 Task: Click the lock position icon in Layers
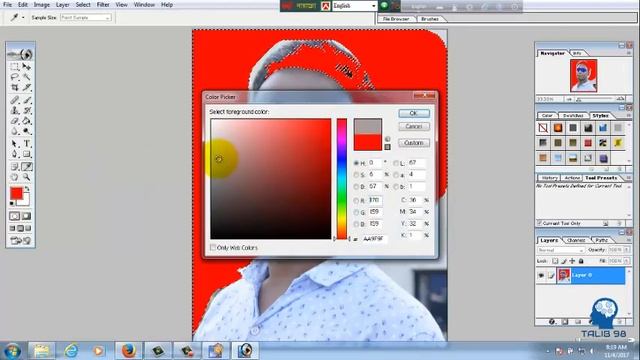coord(572,261)
